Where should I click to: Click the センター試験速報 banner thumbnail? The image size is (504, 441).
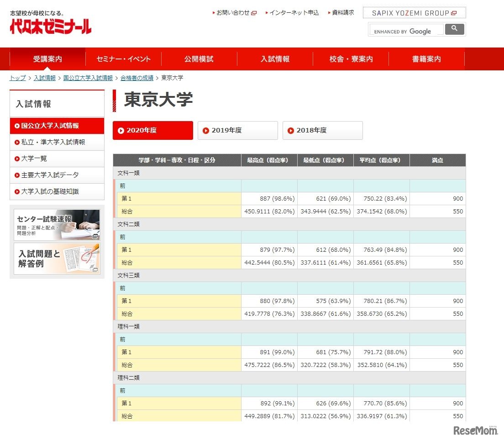(57, 225)
